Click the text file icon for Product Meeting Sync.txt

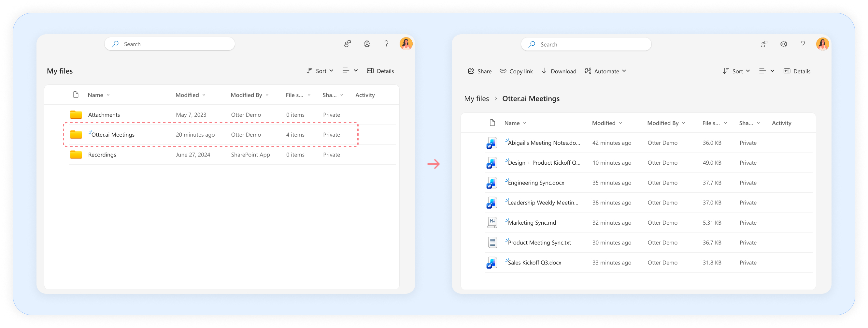(x=492, y=243)
